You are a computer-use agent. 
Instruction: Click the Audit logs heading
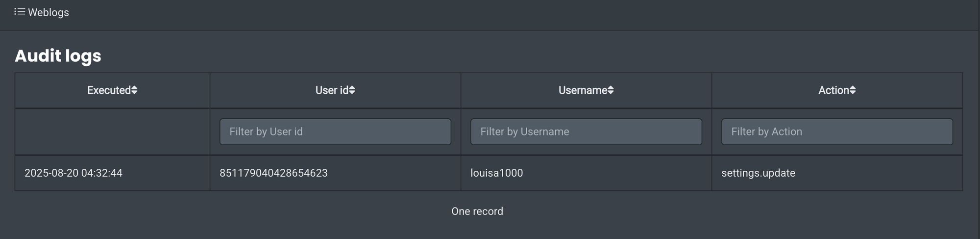pos(58,56)
